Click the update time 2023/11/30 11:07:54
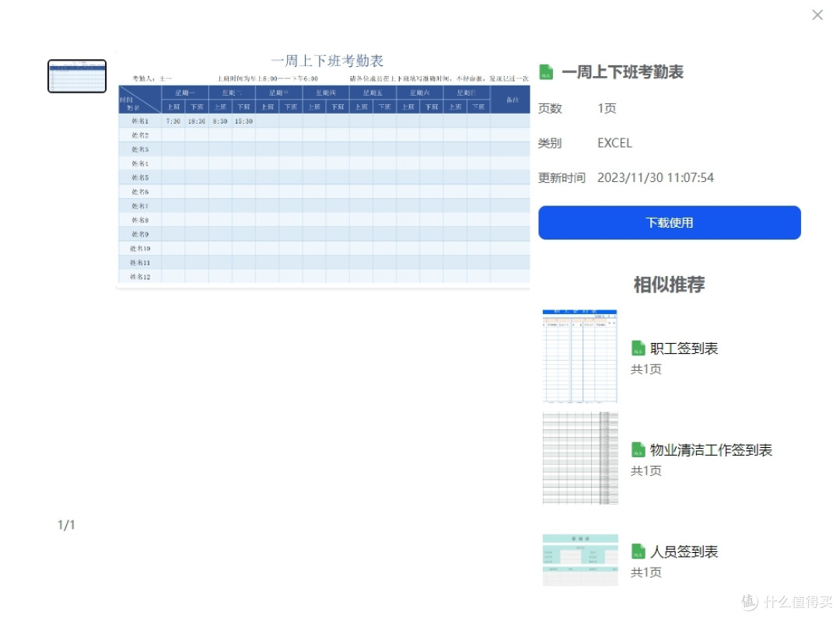This screenshot has width=840, height=619. point(656,178)
